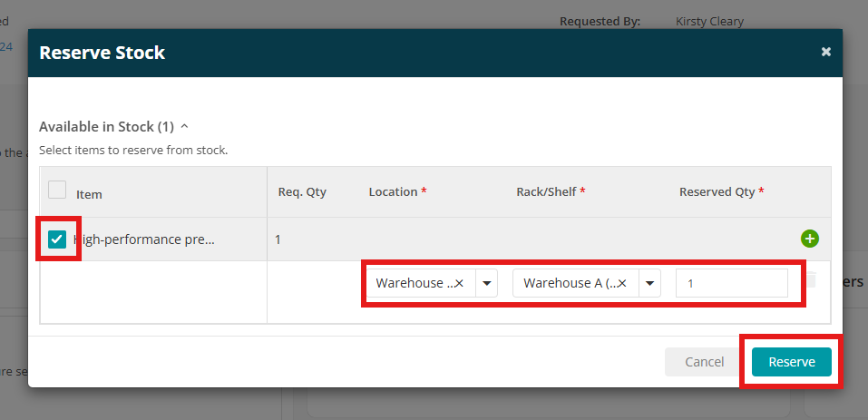This screenshot has width=868, height=420.
Task: Click the Reserved Qty input field
Action: click(732, 283)
